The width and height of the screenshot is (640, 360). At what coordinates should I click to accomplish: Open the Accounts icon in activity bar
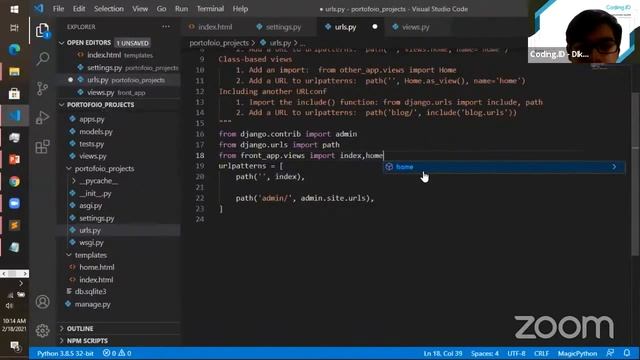42,302
